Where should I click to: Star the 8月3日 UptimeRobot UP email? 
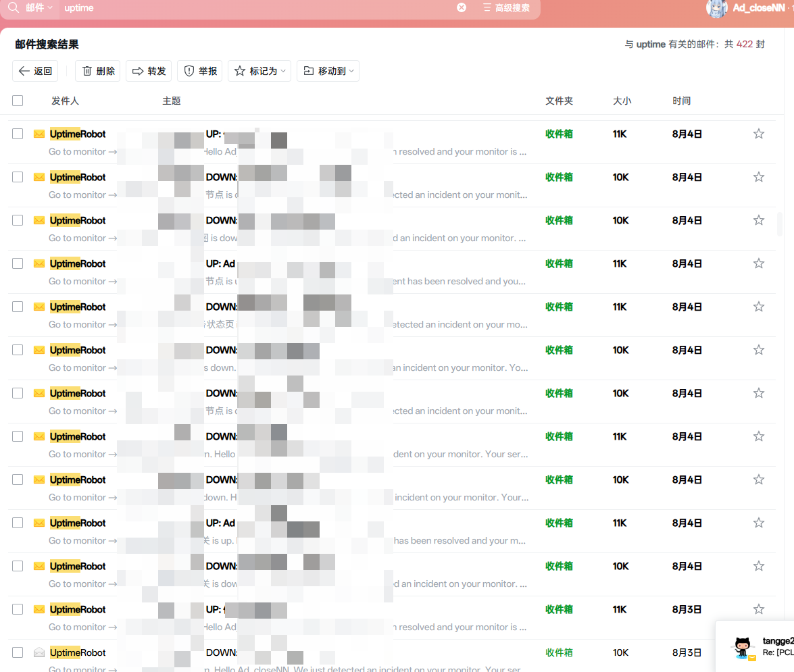click(758, 609)
